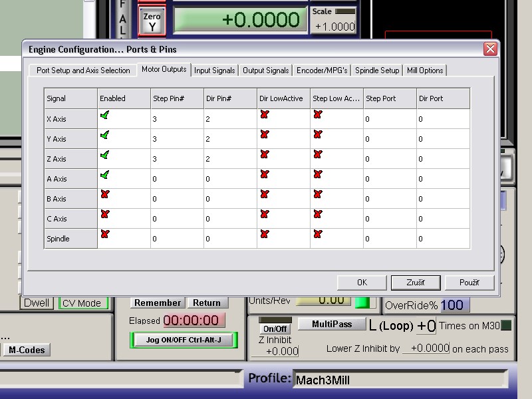Screen dimensions: 532x399
Task: Enable B Axis by clicking its red X
Action: coord(104,195)
